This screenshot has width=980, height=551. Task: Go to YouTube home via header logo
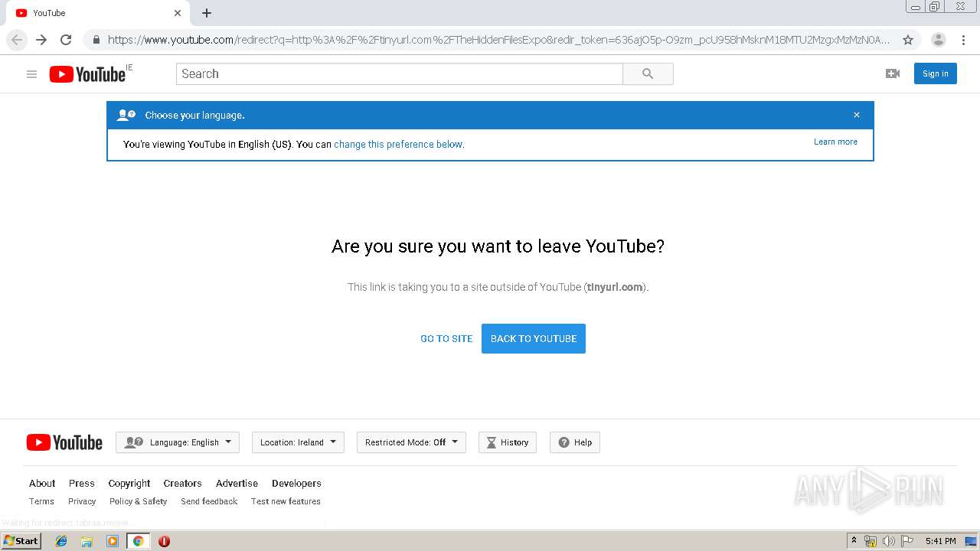click(x=87, y=73)
